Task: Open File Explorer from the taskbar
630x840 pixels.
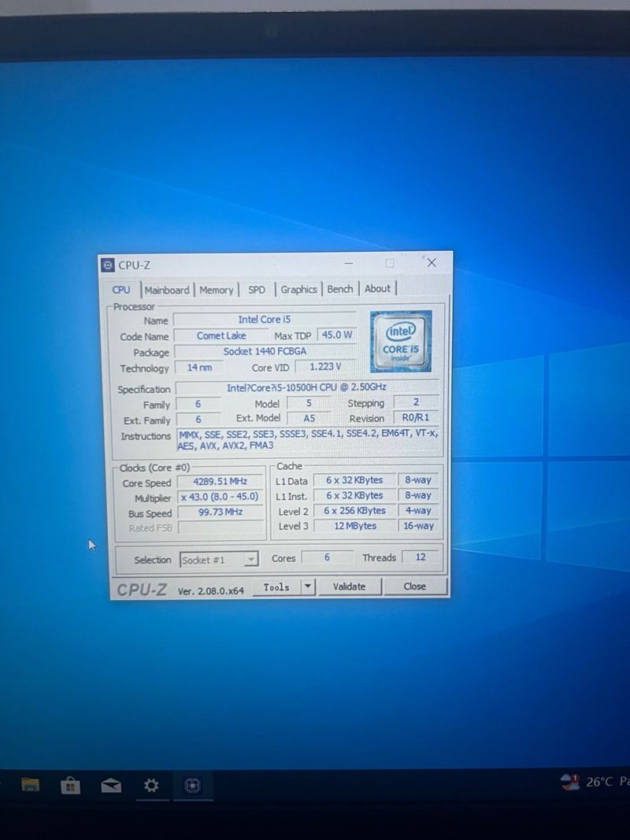Action: pyautogui.click(x=30, y=786)
